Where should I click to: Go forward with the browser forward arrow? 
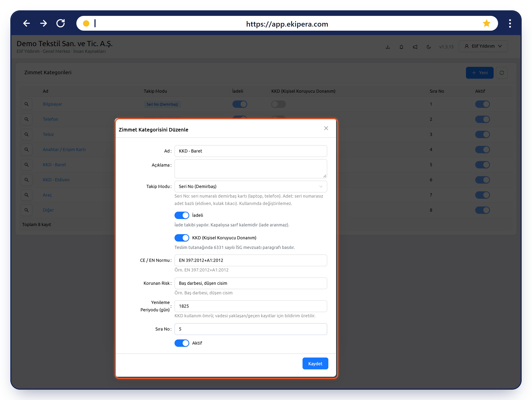point(44,23)
